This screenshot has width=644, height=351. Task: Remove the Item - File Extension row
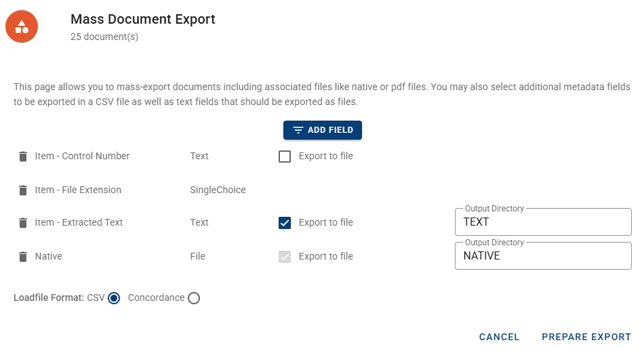23,190
